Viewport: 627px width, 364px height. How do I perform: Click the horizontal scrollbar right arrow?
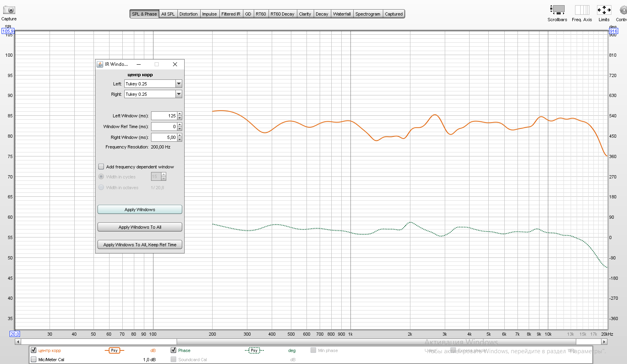tap(604, 342)
